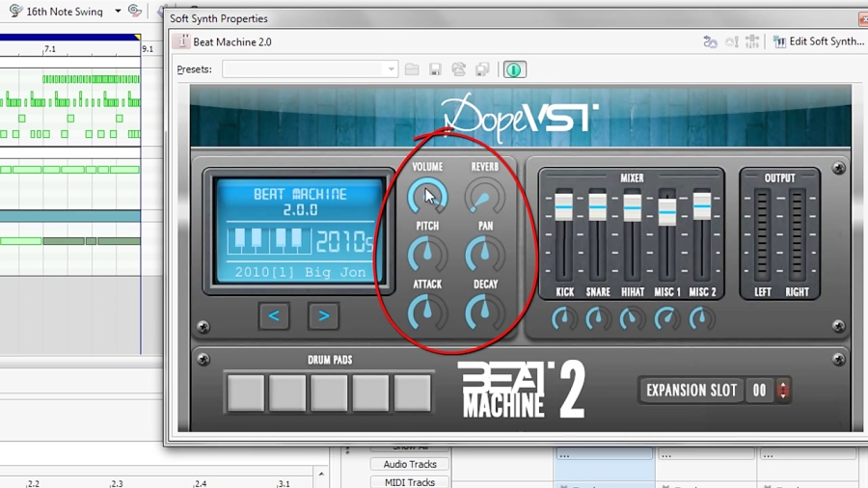Click the Right output meter
868x488 pixels.
[x=797, y=235]
